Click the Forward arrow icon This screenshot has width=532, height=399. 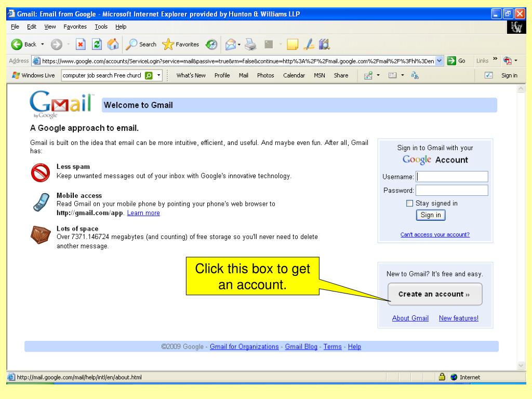click(56, 45)
